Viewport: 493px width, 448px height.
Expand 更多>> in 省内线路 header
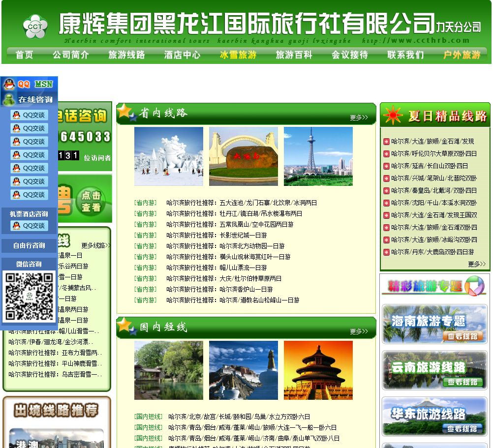359,118
